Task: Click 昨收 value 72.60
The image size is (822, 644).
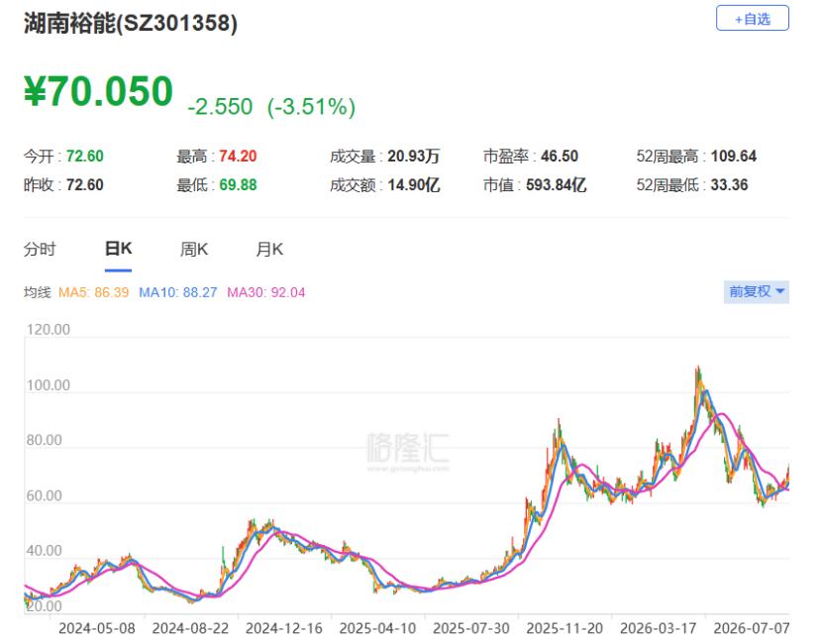Action: click(x=85, y=185)
